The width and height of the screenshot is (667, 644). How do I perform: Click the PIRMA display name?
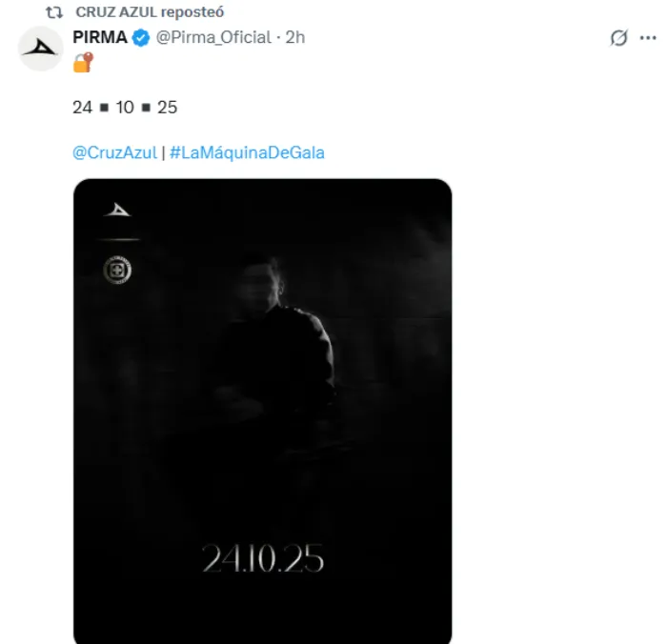point(100,37)
